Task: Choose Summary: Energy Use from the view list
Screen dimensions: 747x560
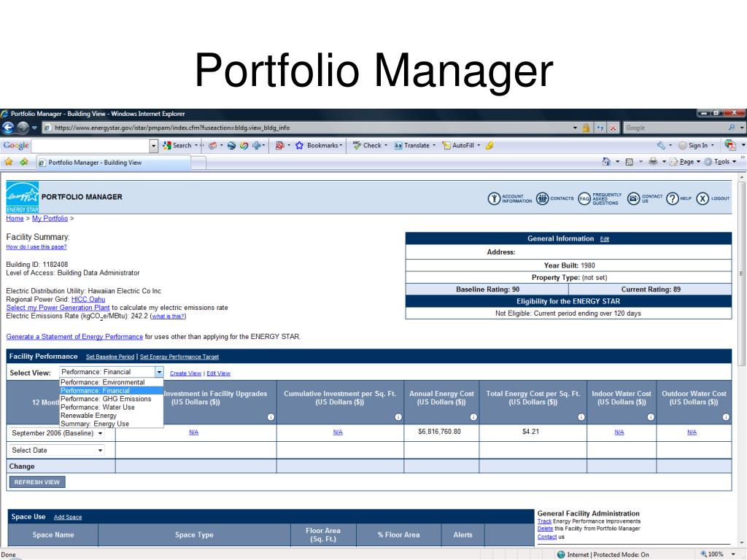Action: (x=112, y=424)
